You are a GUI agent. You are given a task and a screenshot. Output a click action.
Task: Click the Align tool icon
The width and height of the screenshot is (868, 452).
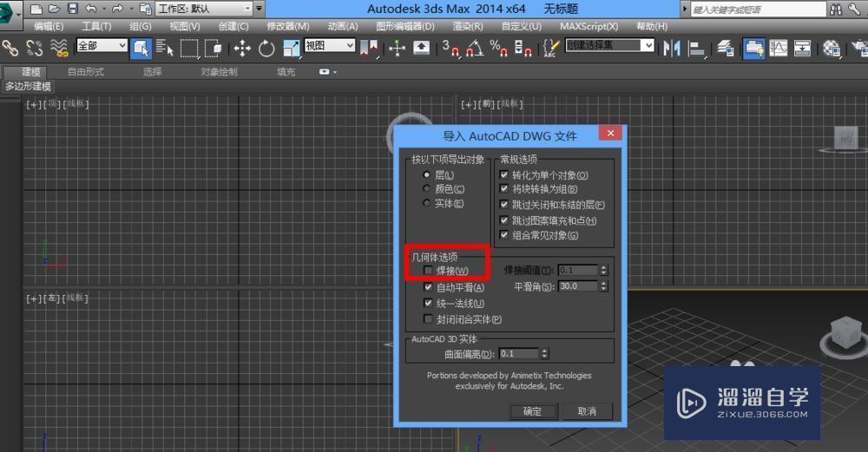[x=696, y=48]
